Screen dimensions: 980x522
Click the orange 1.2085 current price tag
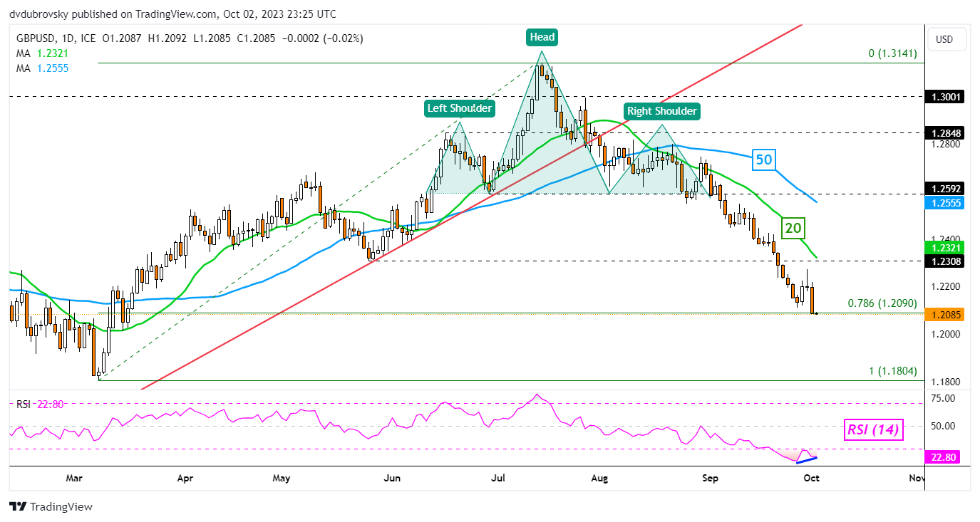(x=944, y=314)
